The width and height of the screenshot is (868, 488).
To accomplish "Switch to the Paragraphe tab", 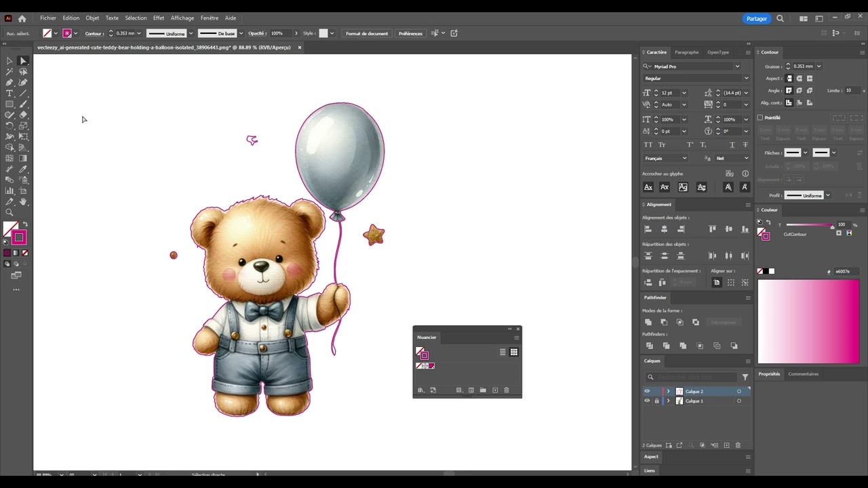I will 686,52.
